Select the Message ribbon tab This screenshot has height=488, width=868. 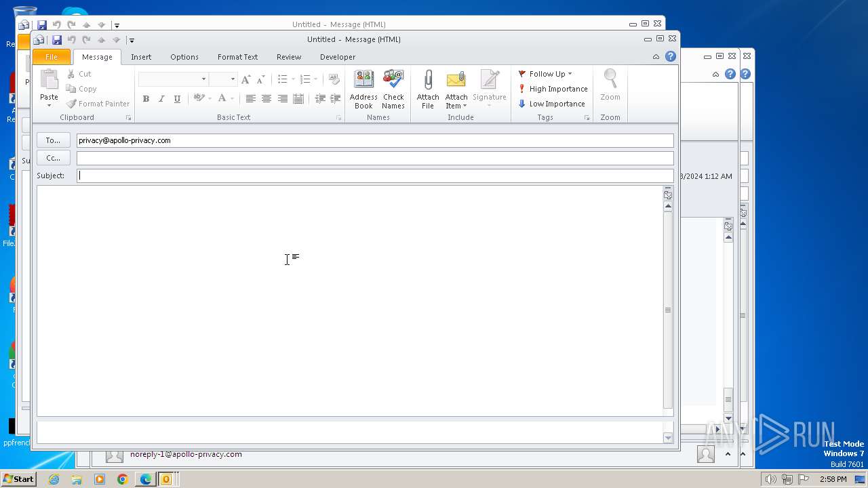[x=97, y=57]
